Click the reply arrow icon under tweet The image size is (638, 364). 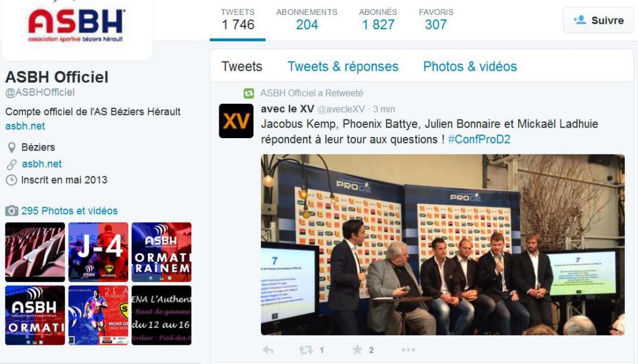(x=268, y=349)
